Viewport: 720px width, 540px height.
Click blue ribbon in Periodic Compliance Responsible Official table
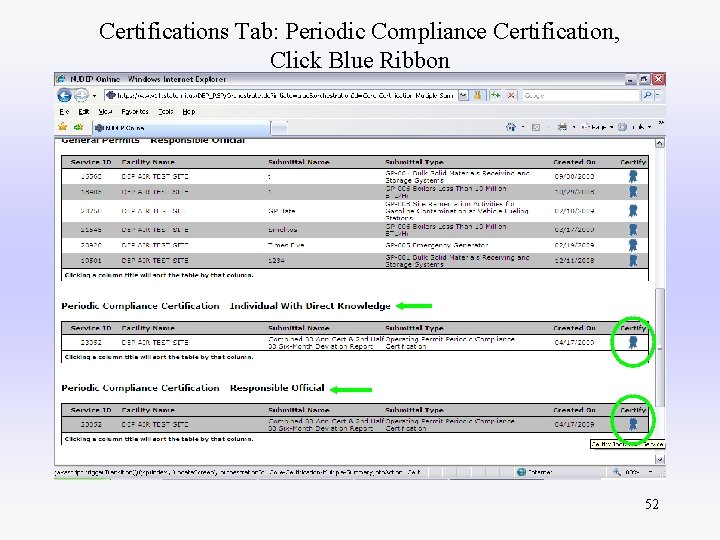633,424
